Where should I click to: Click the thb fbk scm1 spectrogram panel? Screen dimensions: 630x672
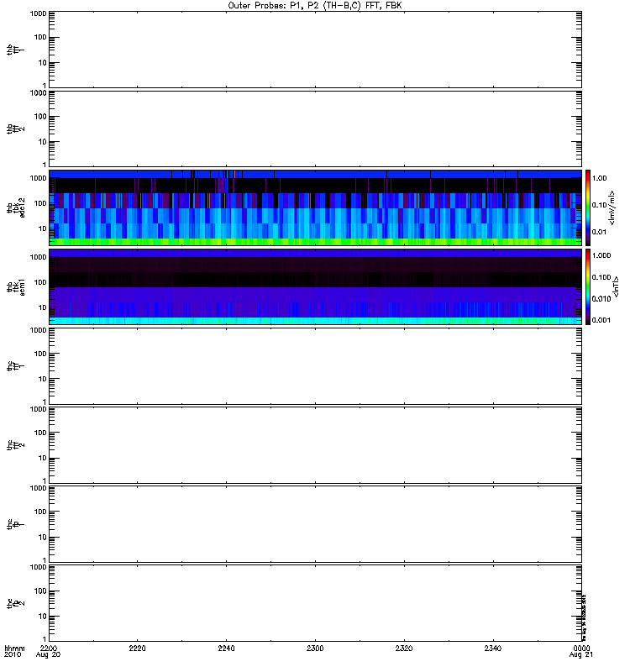click(x=316, y=286)
